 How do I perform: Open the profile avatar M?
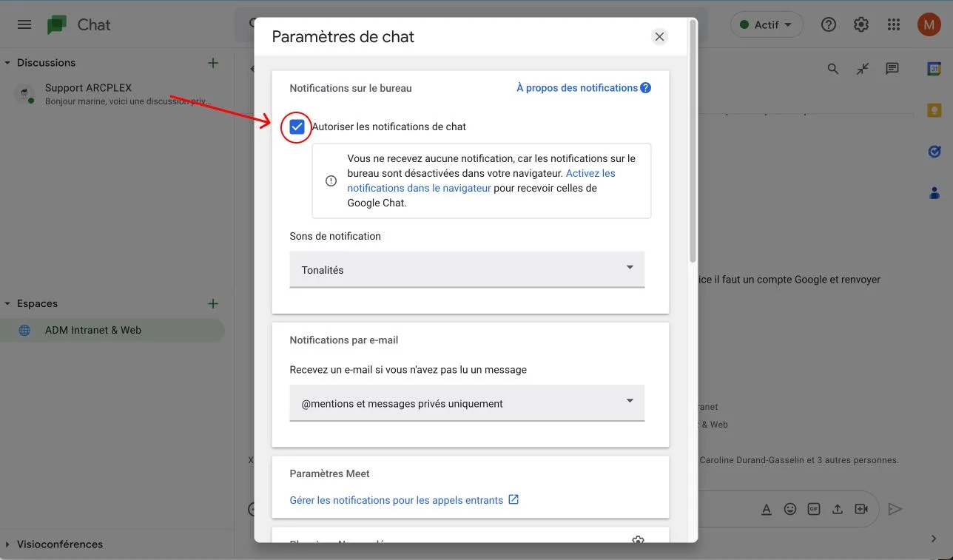click(x=929, y=24)
